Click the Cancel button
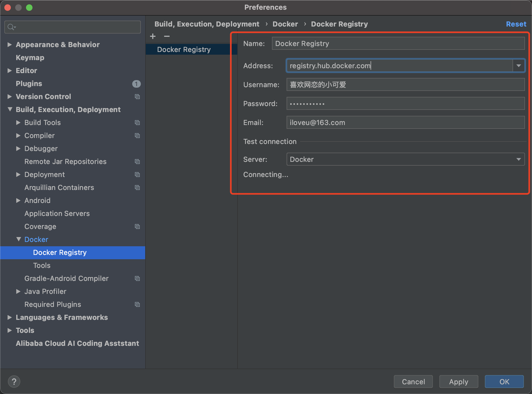 point(413,382)
